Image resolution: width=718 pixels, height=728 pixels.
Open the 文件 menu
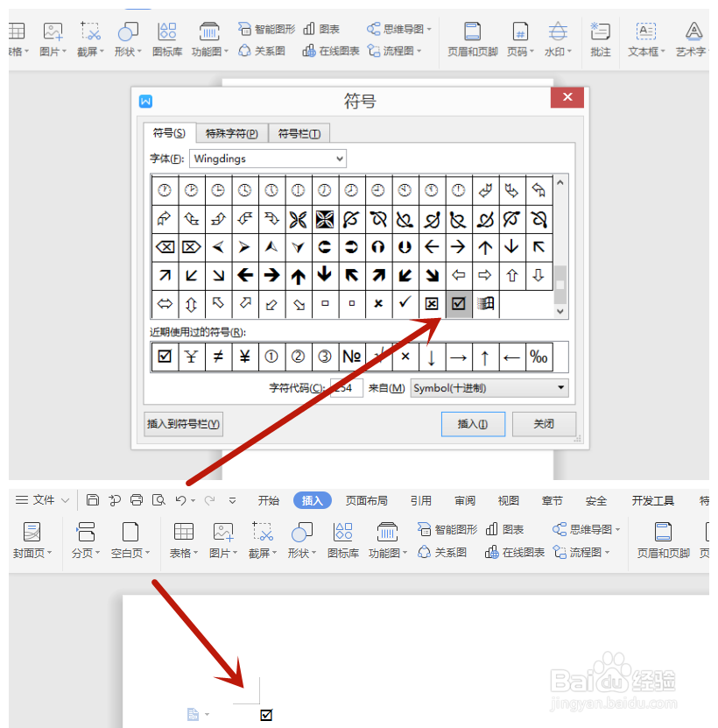(41, 499)
